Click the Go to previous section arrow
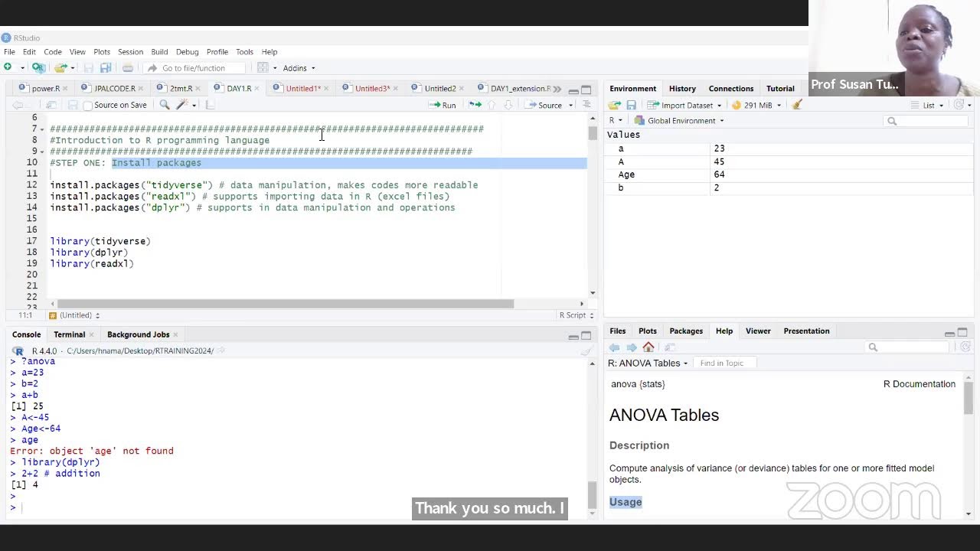Screen dimensions: 980x551 492,105
